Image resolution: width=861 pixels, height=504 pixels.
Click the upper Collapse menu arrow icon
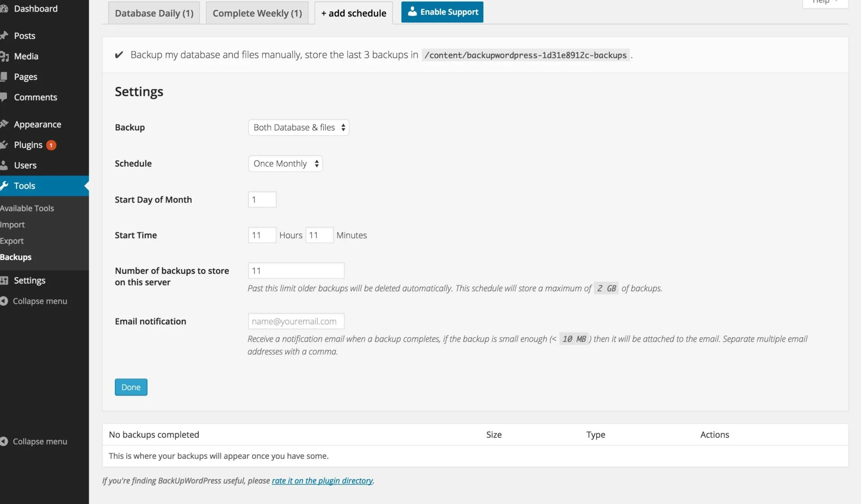(x=4, y=301)
